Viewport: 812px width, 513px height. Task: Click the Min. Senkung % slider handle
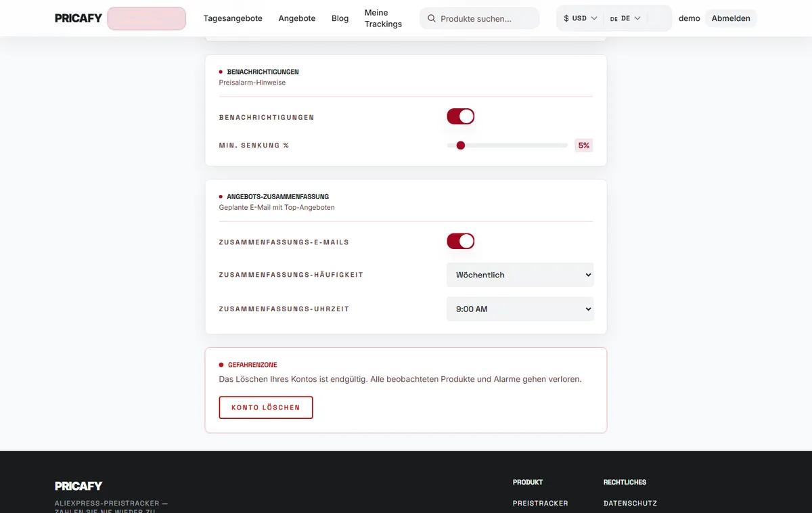pyautogui.click(x=461, y=145)
